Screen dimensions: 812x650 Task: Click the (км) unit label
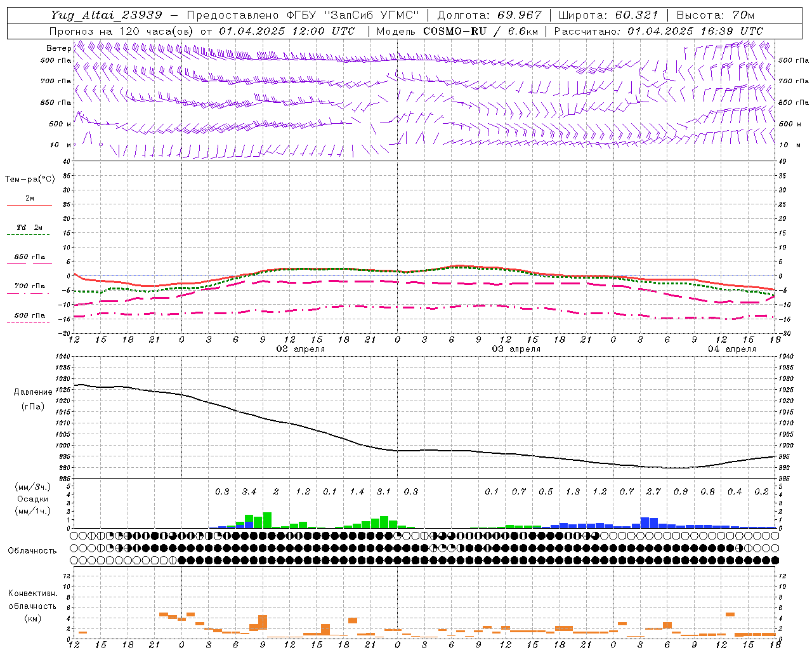coord(32,618)
